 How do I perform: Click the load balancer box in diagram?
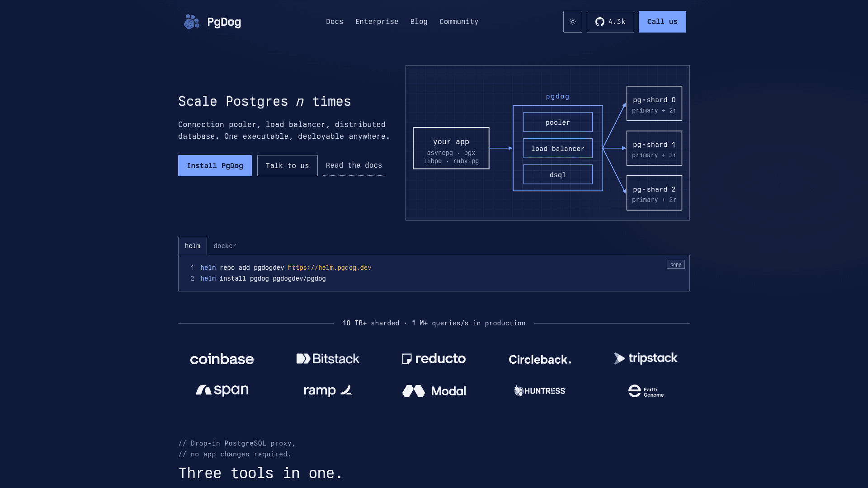(557, 148)
